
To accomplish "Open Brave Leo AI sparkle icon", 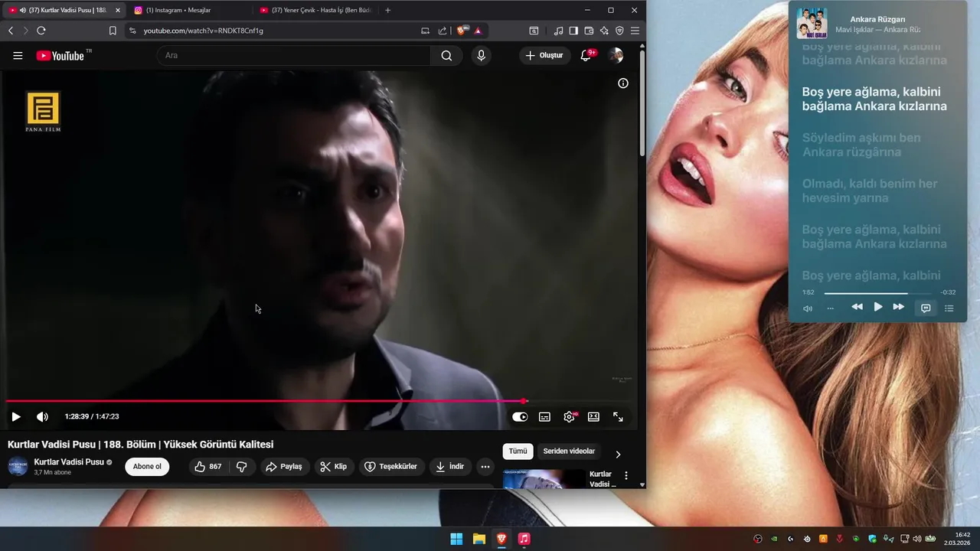I will pos(604,31).
